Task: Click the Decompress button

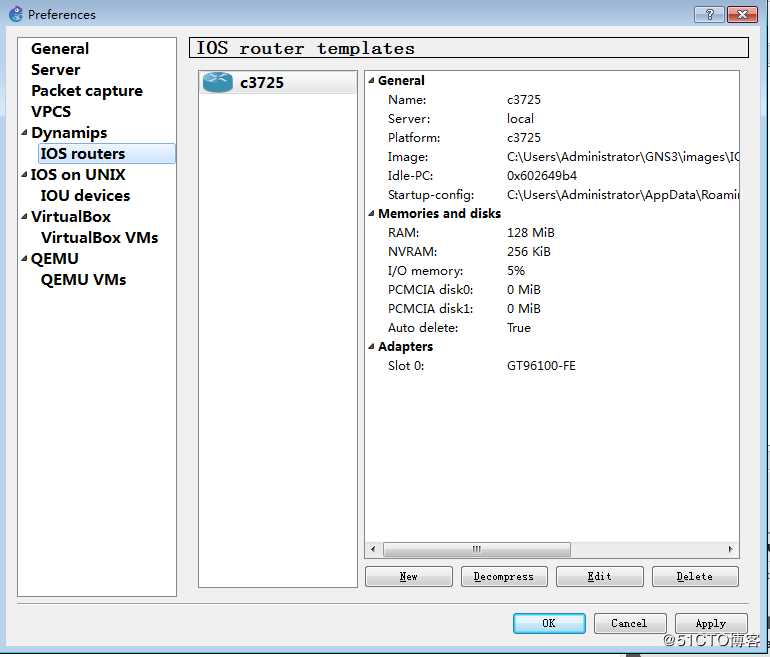Action: tap(504, 576)
